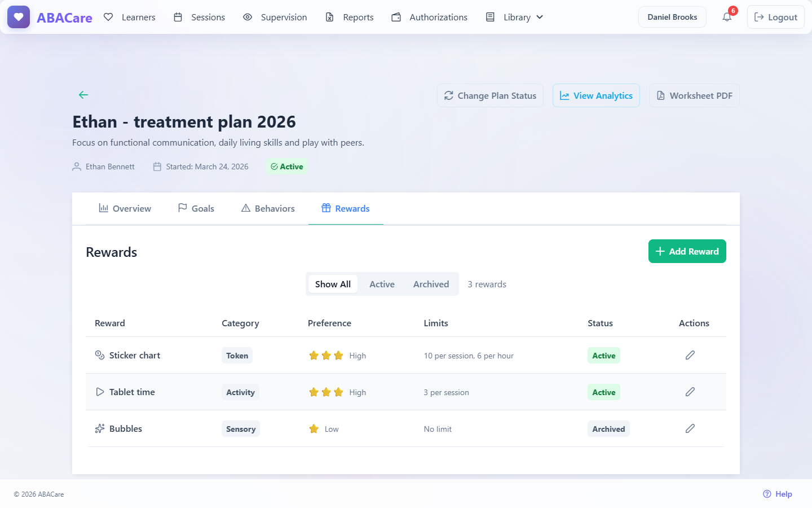Image resolution: width=812 pixels, height=508 pixels.
Task: Click the plan title 'Ethan - treatment plan 2026'
Action: click(184, 122)
